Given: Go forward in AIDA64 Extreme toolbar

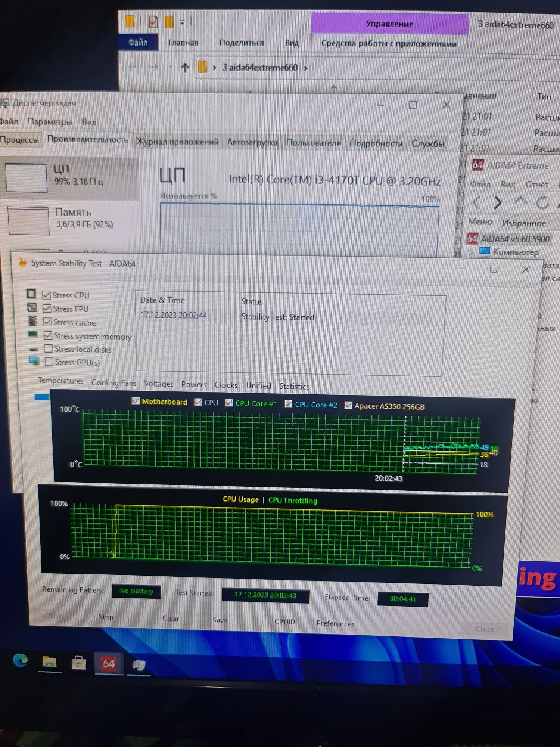Looking at the screenshot, I should [497, 202].
